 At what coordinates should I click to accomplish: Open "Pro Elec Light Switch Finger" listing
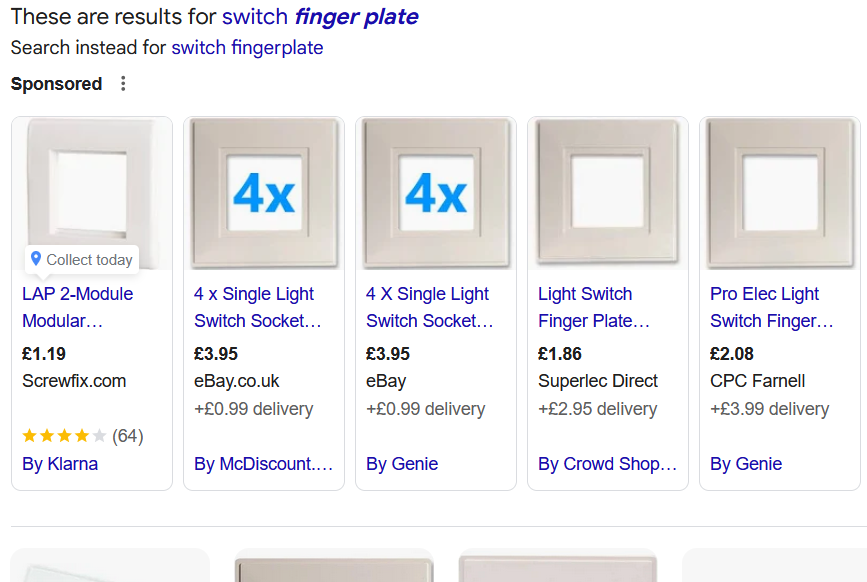[771, 307]
